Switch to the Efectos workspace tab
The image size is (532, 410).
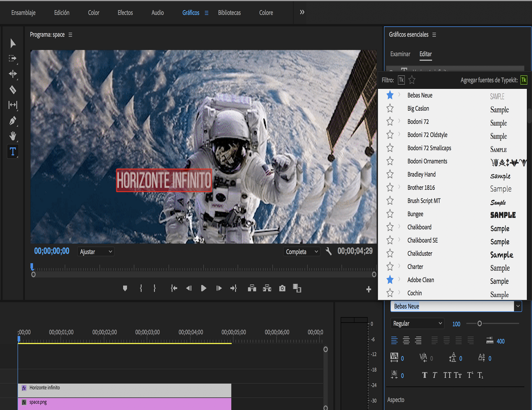click(125, 13)
